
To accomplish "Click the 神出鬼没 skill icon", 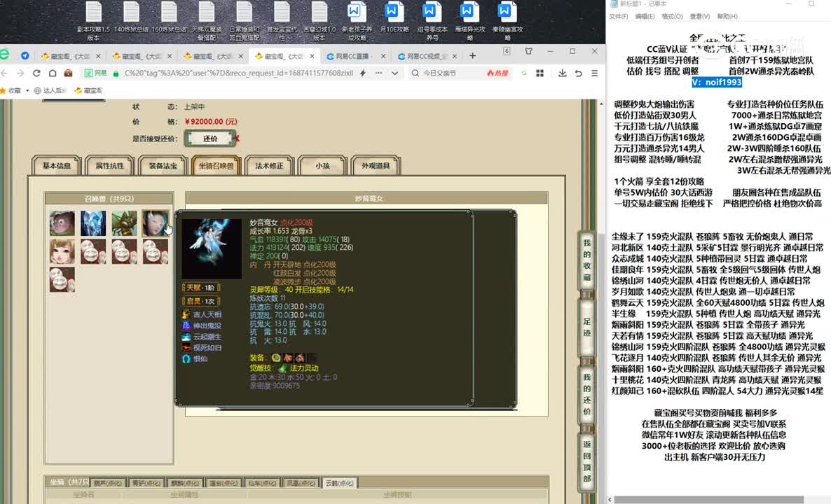I will pyautogui.click(x=186, y=325).
